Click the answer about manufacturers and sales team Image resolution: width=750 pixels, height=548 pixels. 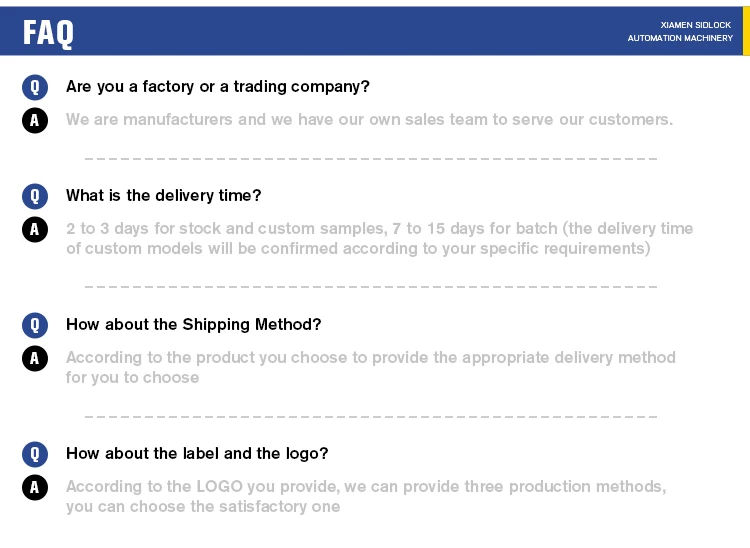[369, 120]
